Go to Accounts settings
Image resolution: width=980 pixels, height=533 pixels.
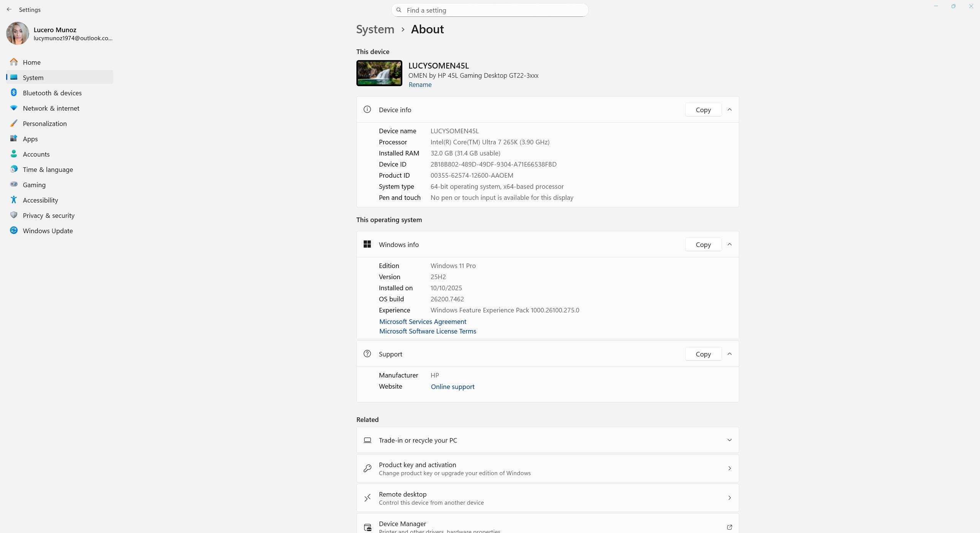tap(36, 154)
